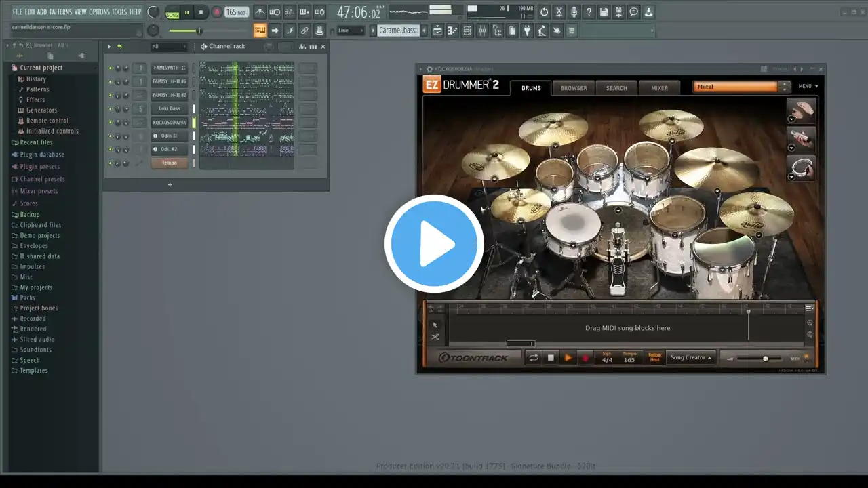Open the mixer from the toolbar

[x=482, y=30]
